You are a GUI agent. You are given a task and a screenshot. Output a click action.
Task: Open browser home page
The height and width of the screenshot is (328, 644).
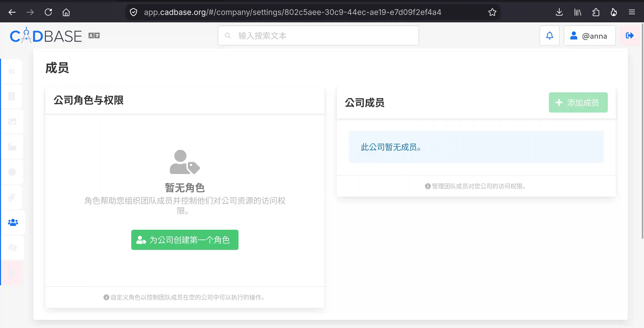[x=66, y=12]
